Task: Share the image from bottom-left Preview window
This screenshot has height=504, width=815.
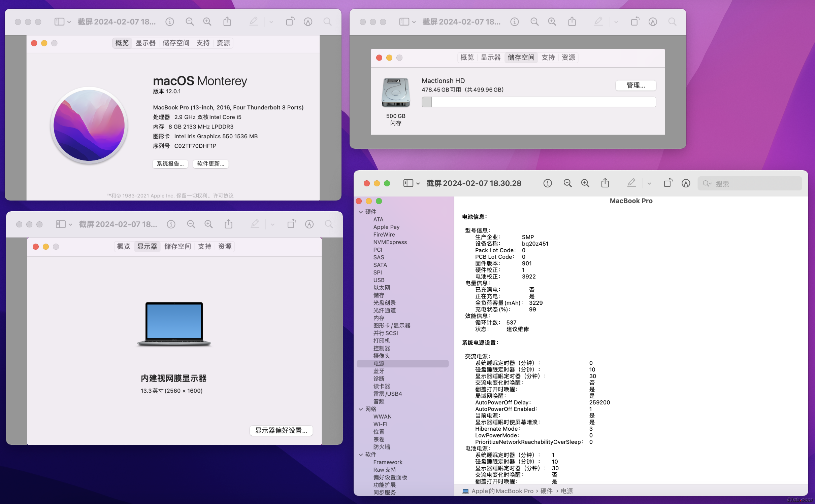Action: 229,224
